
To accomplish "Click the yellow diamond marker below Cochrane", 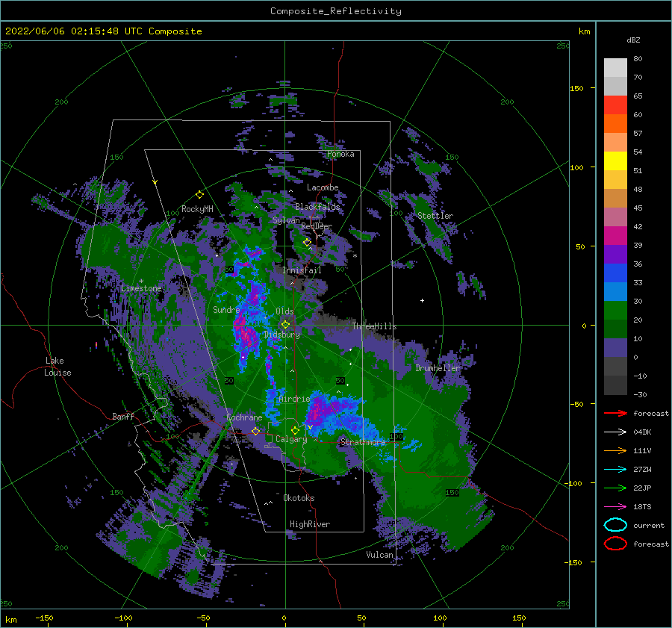I will [256, 431].
